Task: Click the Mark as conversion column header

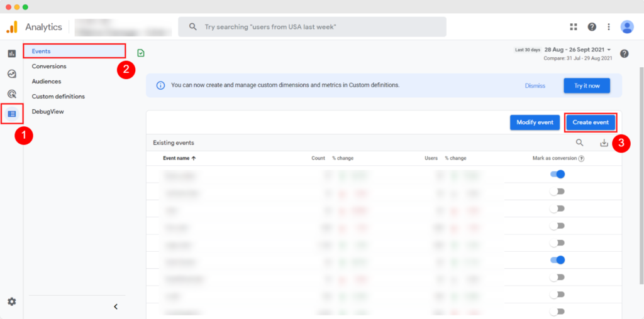Action: coord(555,158)
